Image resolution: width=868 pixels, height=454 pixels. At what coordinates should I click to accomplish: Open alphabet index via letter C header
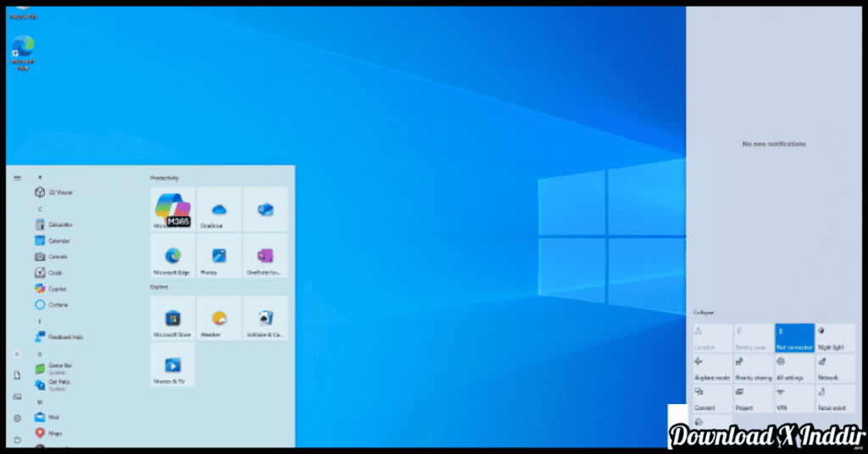[x=39, y=209]
